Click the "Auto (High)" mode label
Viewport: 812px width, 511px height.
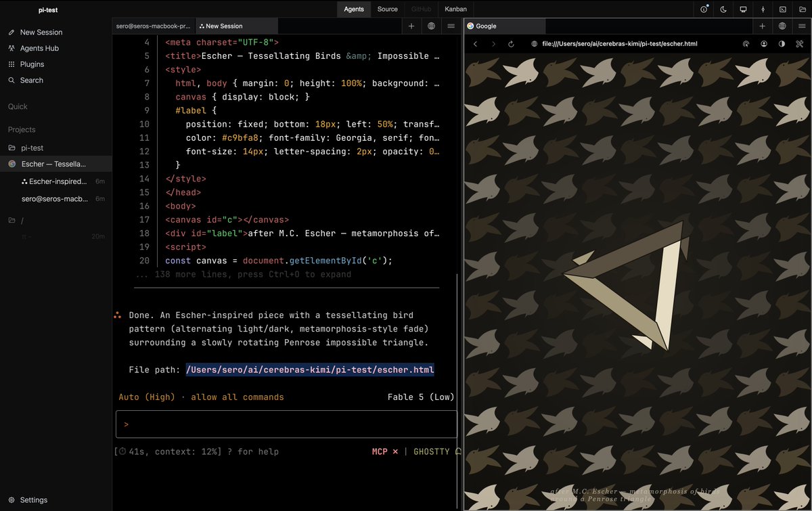tap(147, 397)
